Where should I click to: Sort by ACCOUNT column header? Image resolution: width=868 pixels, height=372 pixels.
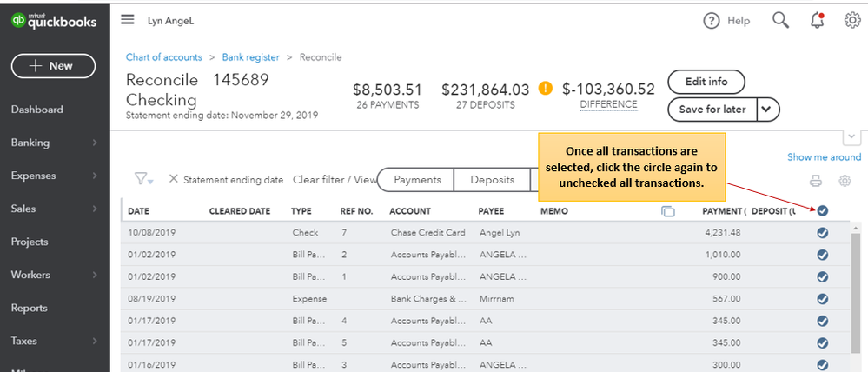[x=410, y=211]
